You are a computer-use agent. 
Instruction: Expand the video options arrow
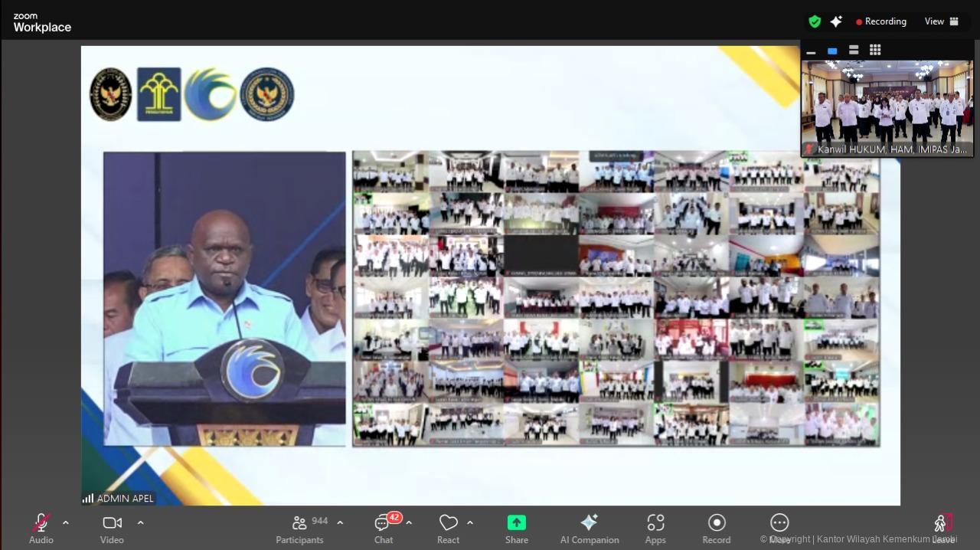141,522
